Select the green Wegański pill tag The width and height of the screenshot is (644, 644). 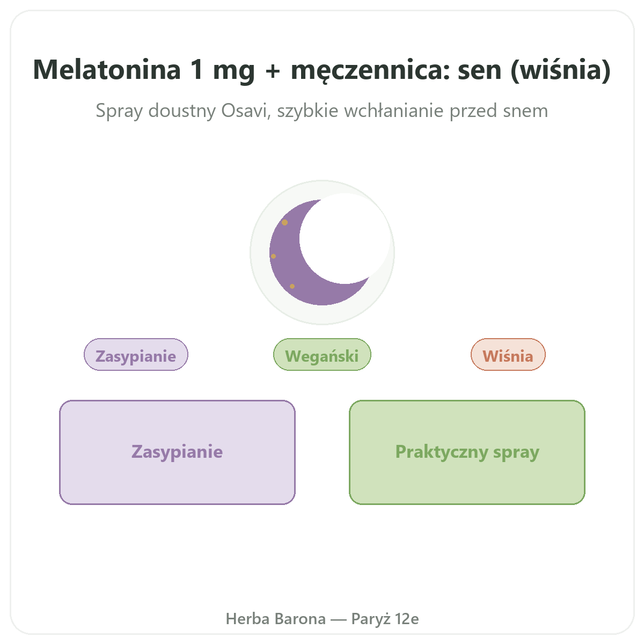322,355
